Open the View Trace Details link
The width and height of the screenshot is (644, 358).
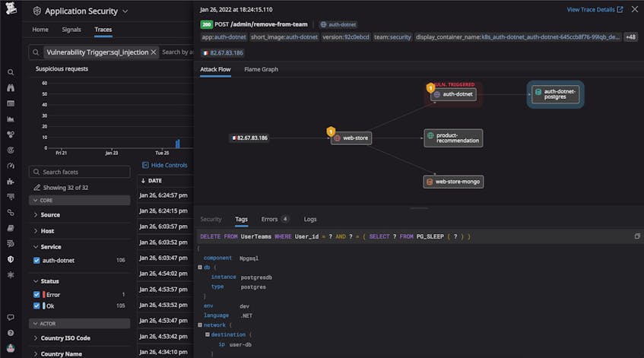pos(595,9)
